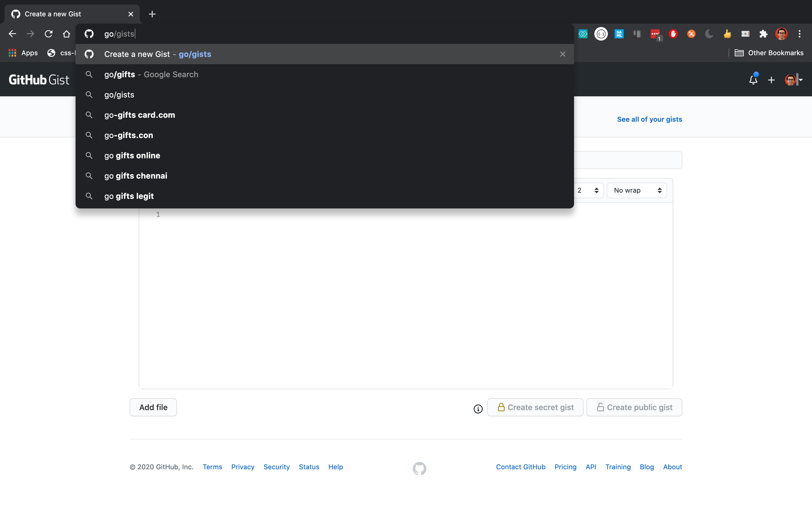The image size is (812, 507).
Task: Click the home icon in toolbar
Action: tap(67, 34)
